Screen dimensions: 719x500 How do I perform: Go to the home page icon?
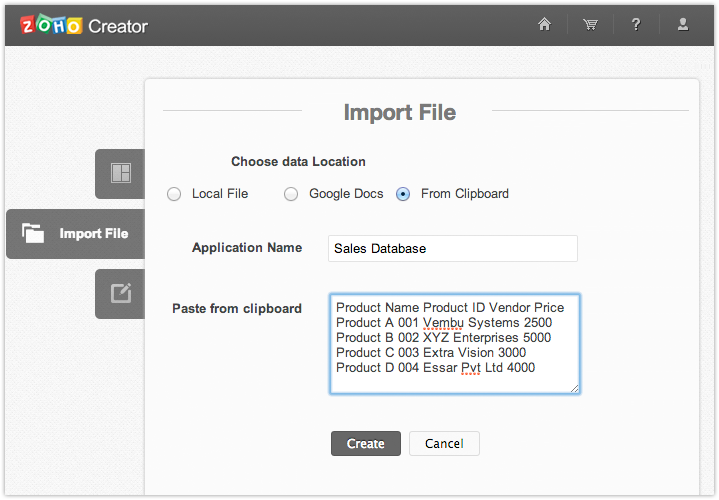click(545, 25)
